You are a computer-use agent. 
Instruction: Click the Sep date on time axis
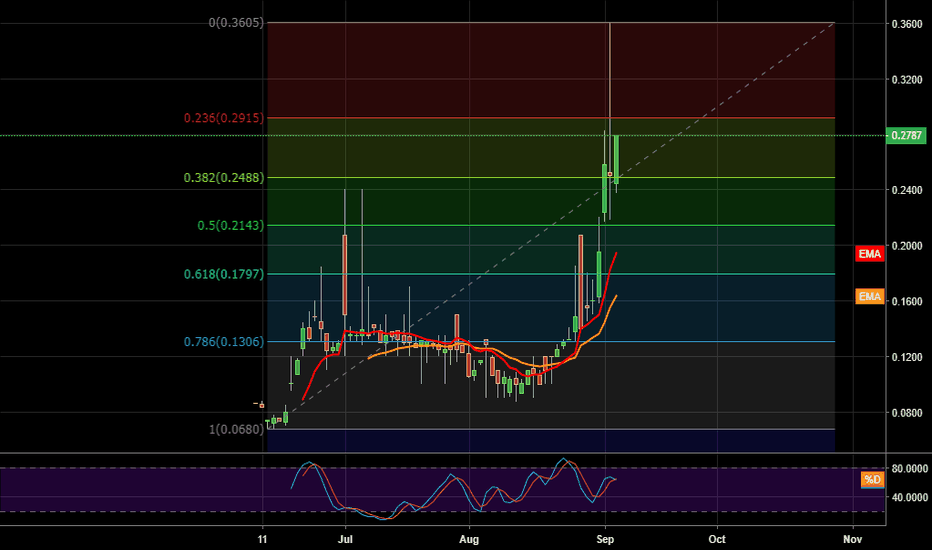click(605, 539)
